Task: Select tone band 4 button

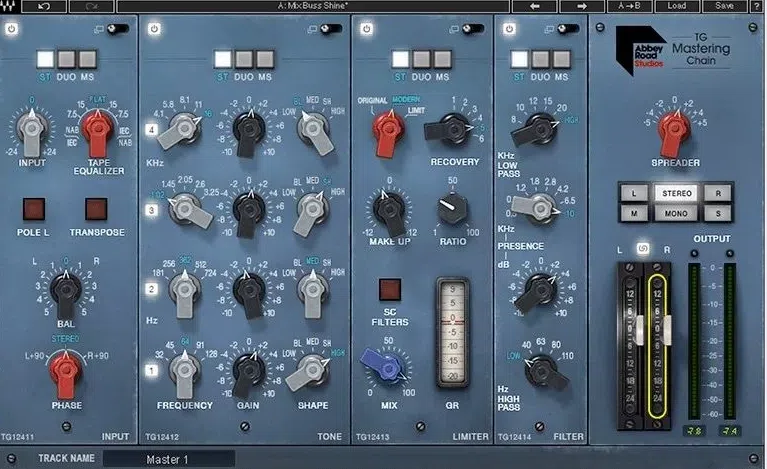Action: (x=151, y=130)
